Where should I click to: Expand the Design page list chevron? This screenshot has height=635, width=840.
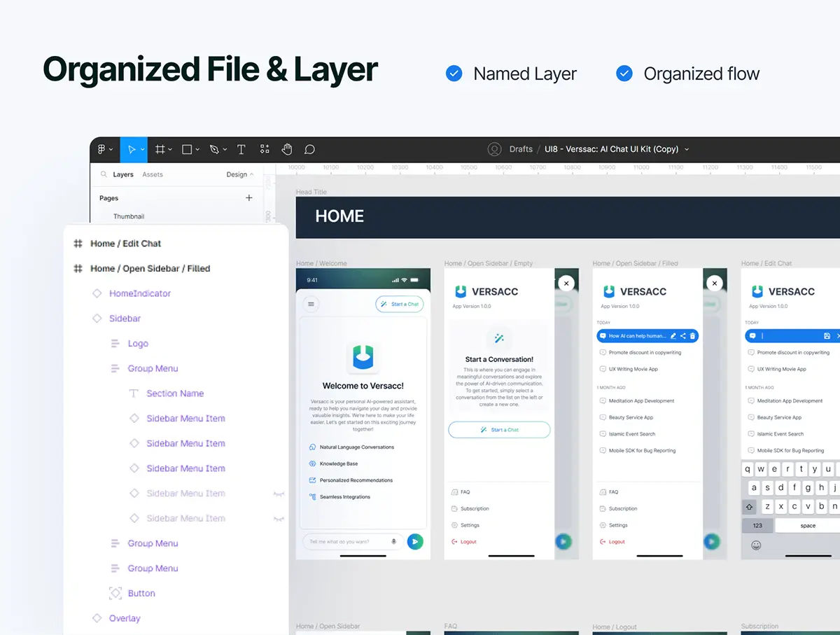point(251,174)
